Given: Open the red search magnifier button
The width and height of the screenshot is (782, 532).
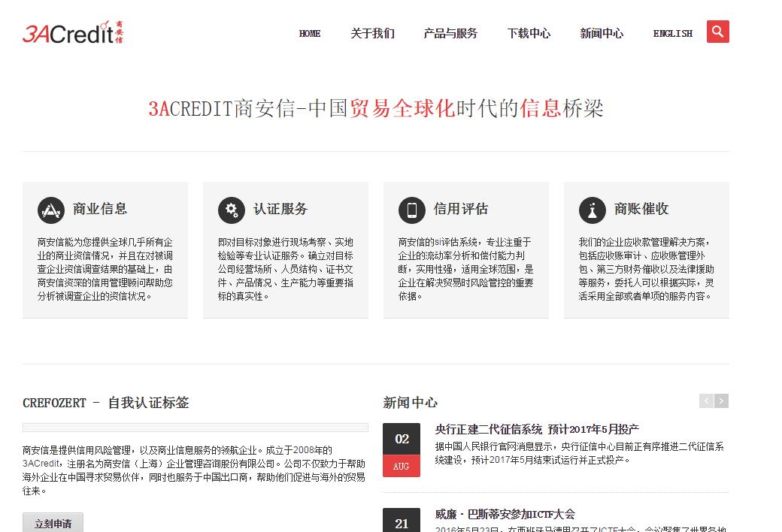Looking at the screenshot, I should pyautogui.click(x=717, y=32).
